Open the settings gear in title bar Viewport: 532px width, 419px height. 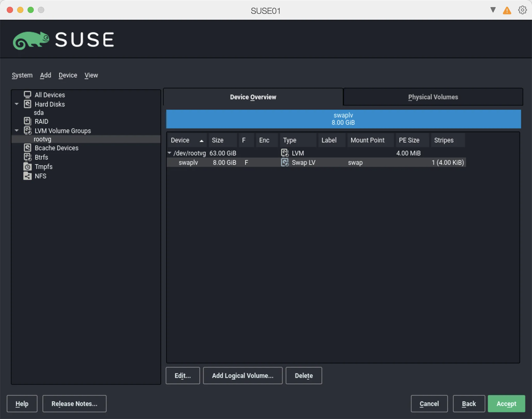pos(522,10)
